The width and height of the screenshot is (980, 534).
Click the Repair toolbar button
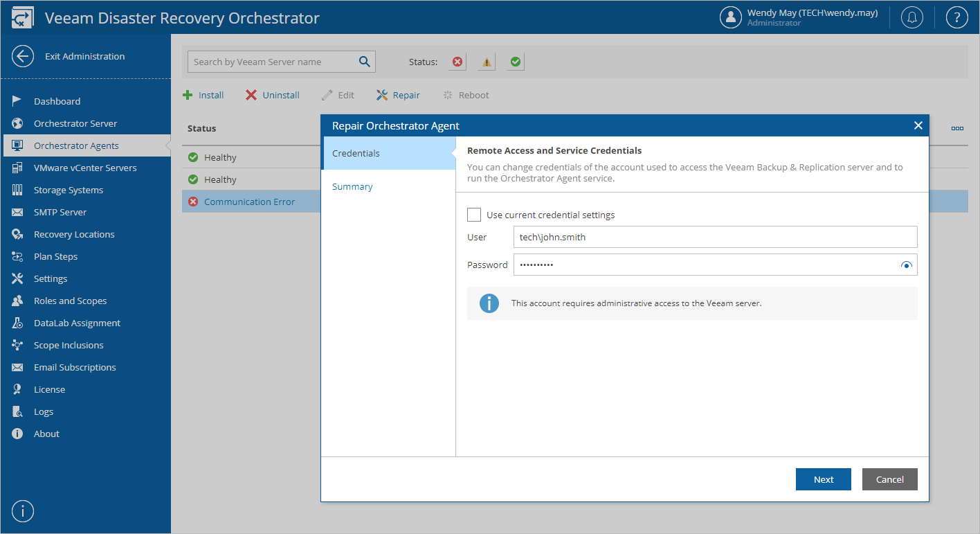coord(399,95)
